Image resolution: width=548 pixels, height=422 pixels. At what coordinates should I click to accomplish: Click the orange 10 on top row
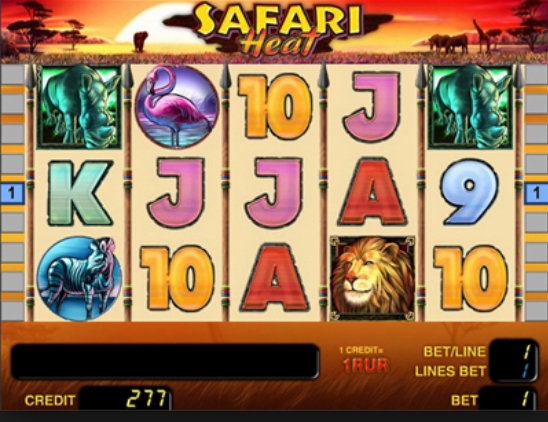[x=275, y=107]
